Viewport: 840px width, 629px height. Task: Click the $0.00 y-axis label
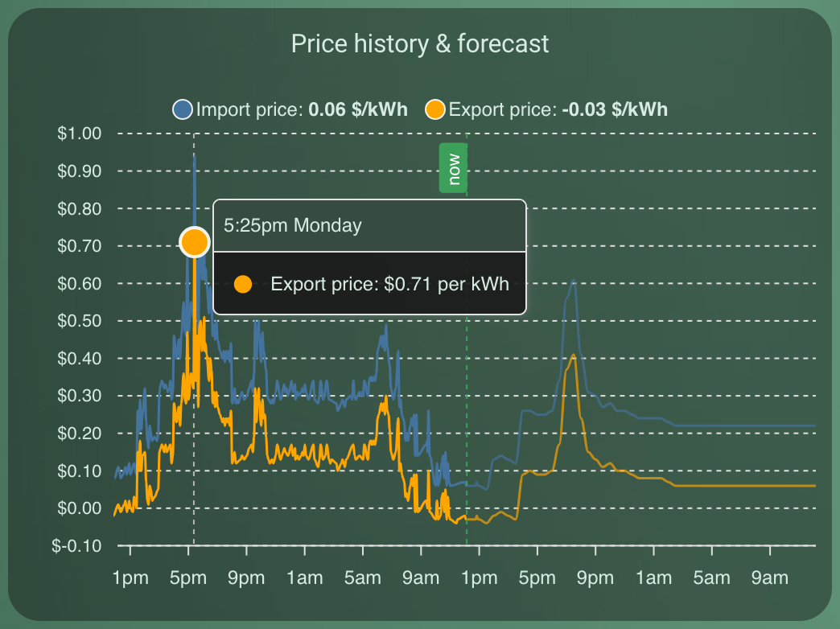tap(79, 508)
